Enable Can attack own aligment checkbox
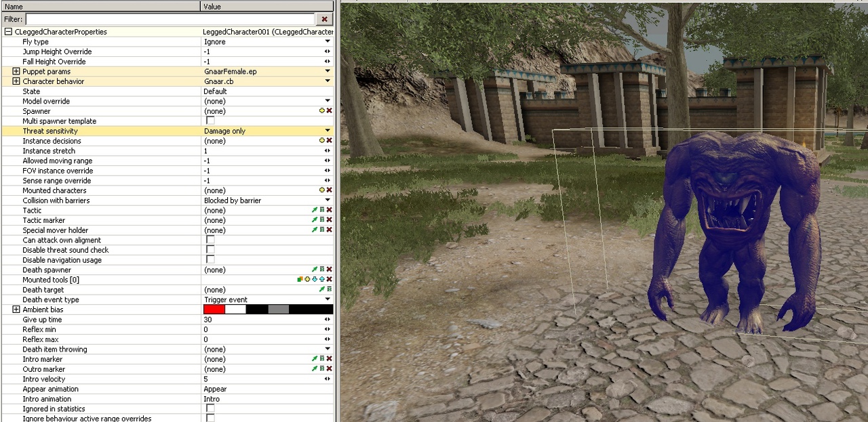The height and width of the screenshot is (422, 868). (210, 240)
